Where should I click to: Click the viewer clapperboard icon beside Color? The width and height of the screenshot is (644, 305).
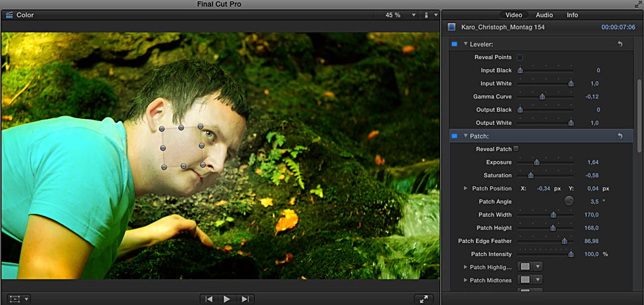click(9, 15)
